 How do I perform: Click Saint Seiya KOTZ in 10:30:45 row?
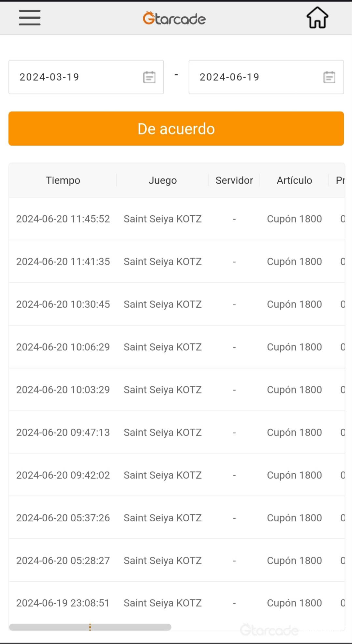(x=163, y=304)
